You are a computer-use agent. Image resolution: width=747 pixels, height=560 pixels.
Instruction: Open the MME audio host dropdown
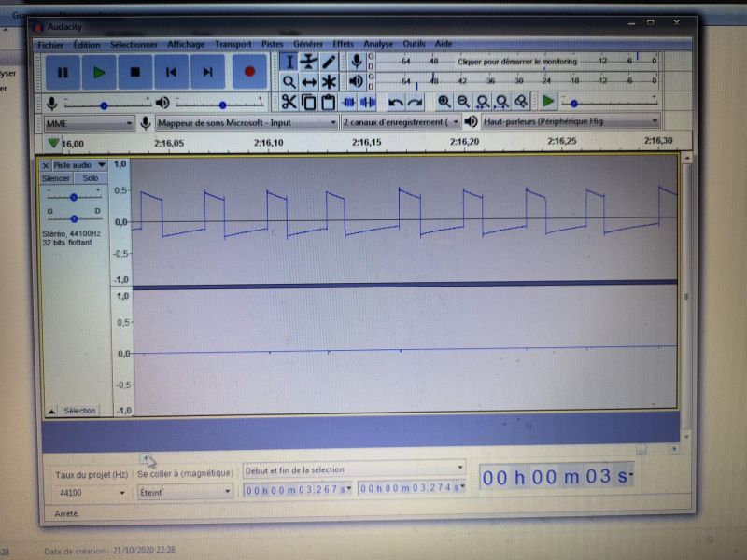click(90, 122)
